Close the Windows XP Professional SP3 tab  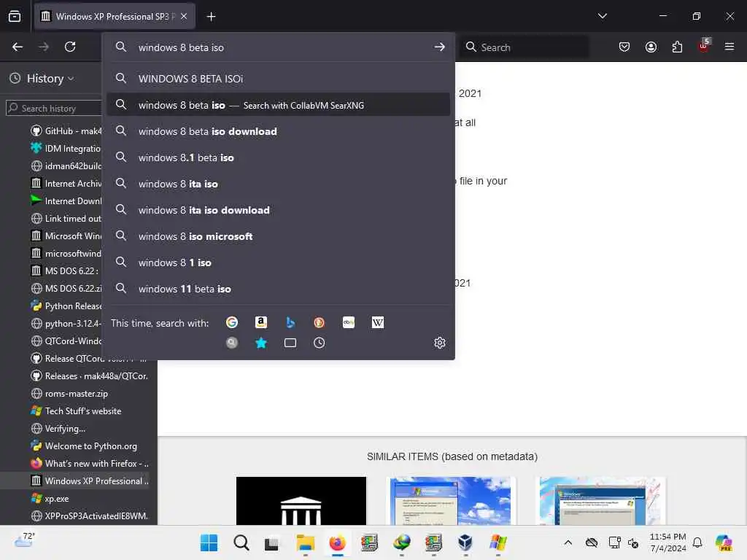pos(184,16)
